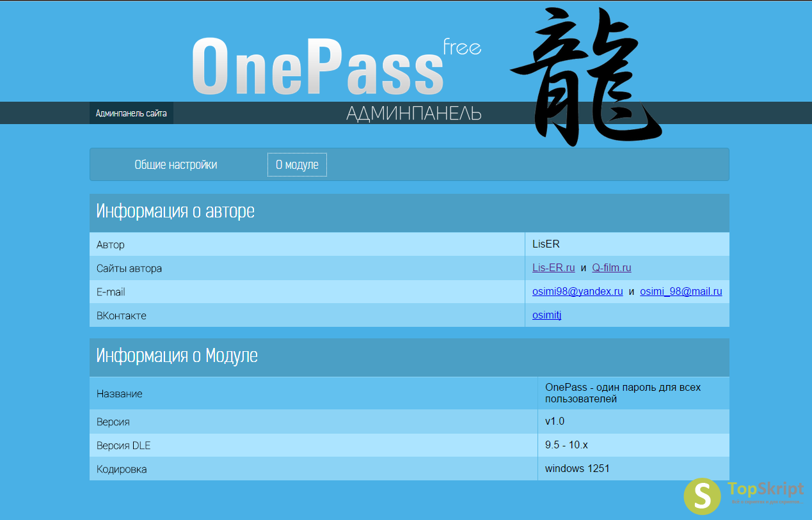Click the Сайты автора label
Image resolution: width=812 pixels, height=520 pixels.
[x=129, y=269]
